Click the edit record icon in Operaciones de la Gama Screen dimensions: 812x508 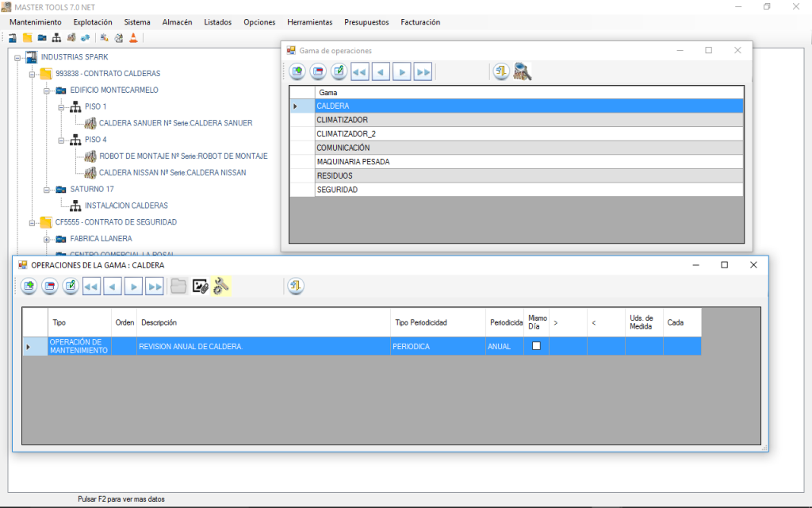tap(71, 287)
